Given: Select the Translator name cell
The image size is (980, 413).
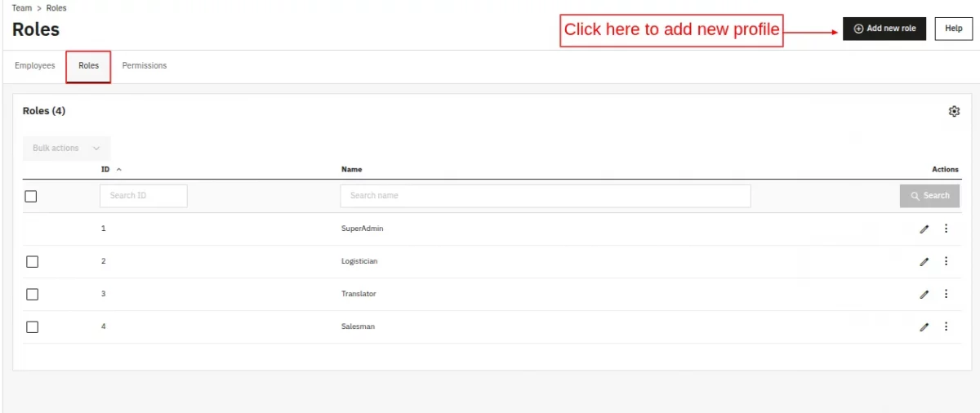Looking at the screenshot, I should [359, 294].
